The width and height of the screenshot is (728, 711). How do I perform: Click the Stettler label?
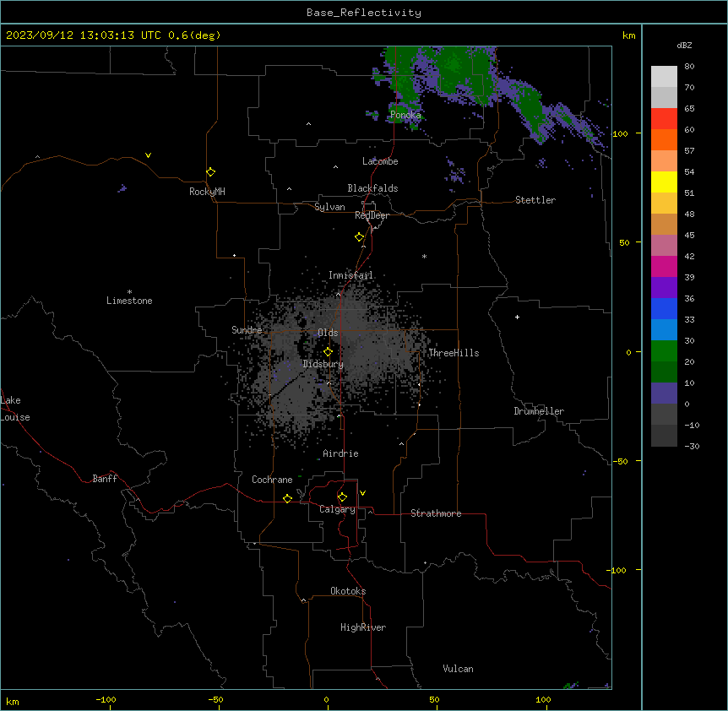point(535,200)
